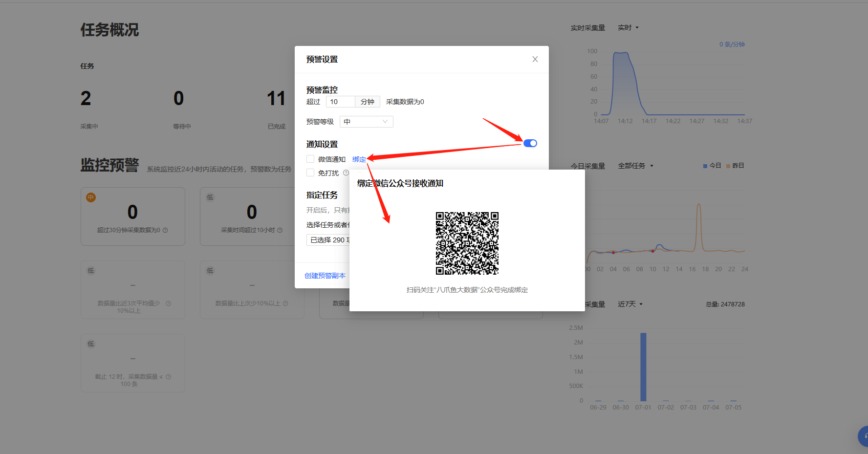Image resolution: width=868 pixels, height=454 pixels.
Task: Check the 免打扰 checkbox
Action: [310, 173]
